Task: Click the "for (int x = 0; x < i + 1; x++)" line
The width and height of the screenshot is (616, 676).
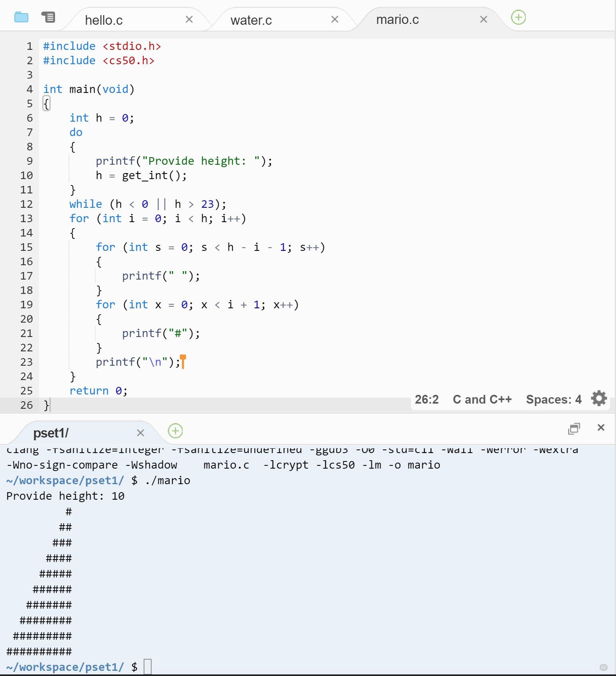Action: pyautogui.click(x=197, y=305)
